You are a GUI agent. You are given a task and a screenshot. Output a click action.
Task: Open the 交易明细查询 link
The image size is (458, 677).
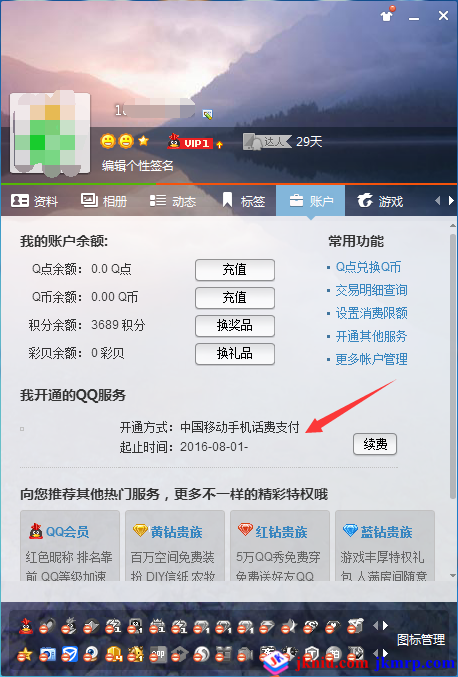371,290
